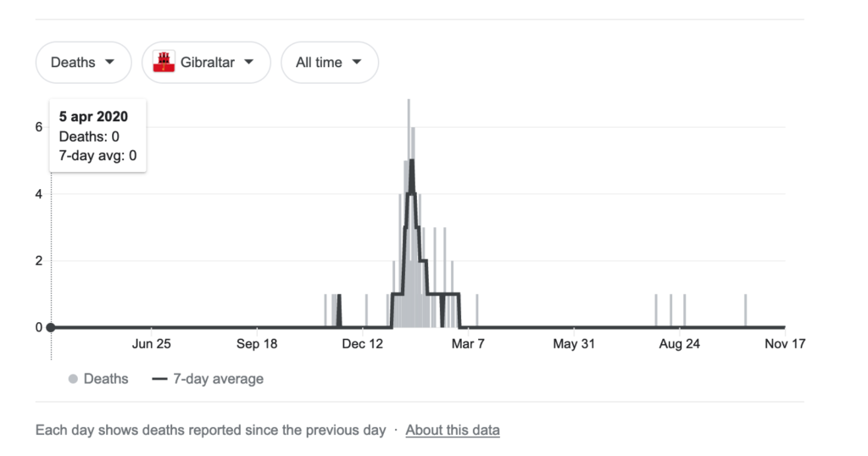Click the Sep 18 date axis label
The height and width of the screenshot is (456, 868).
257,344
